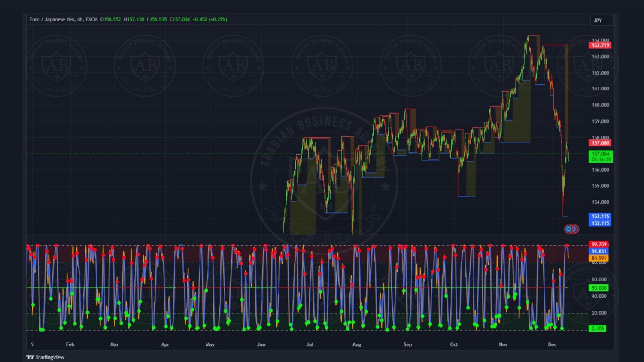Click the blue 91.831 oscillator value label
The image size is (644, 362).
point(598,251)
